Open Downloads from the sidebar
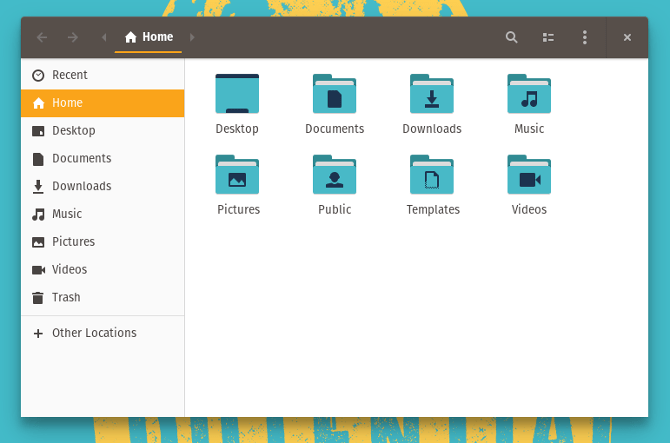670x443 pixels. coord(103,186)
